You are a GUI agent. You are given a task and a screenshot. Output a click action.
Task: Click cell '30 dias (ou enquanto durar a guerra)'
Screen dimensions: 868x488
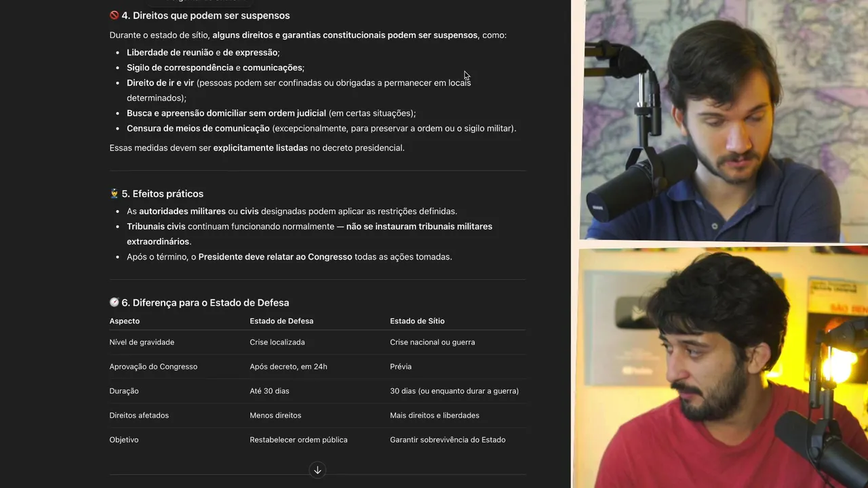pyautogui.click(x=454, y=391)
